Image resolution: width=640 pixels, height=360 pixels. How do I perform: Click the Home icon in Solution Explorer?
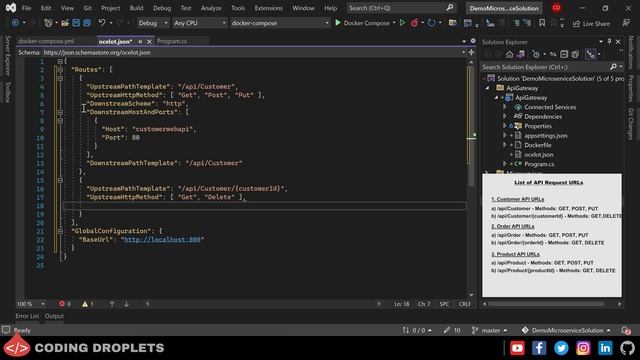point(509,54)
